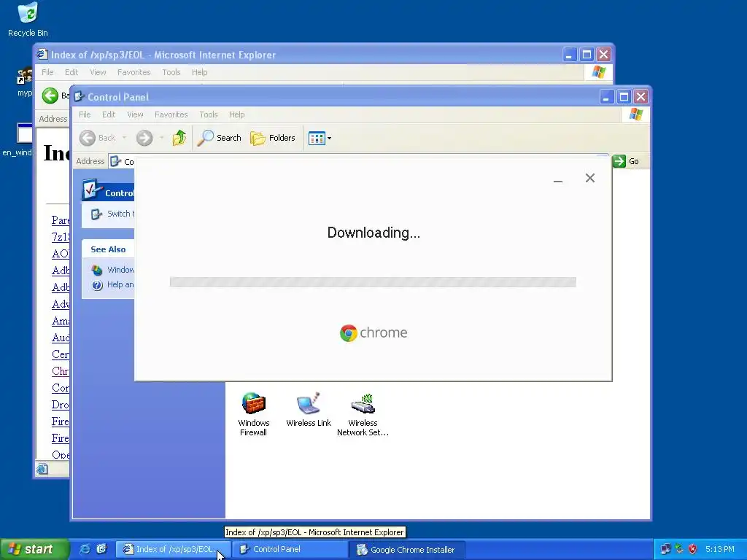This screenshot has height=560, width=747.
Task: Click the middle system tray icon
Action: [x=679, y=550]
